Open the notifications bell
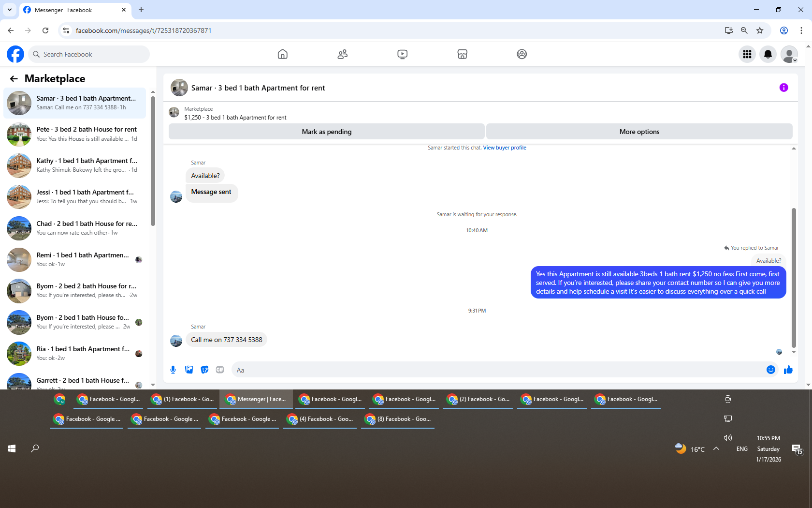 click(x=768, y=54)
